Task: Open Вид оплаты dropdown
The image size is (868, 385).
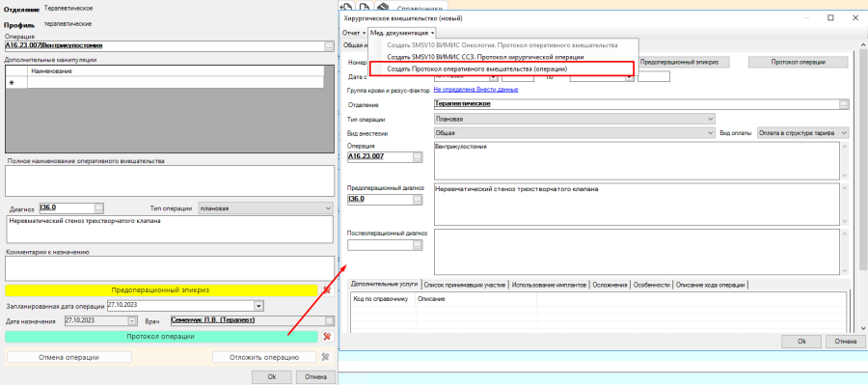Action: pyautogui.click(x=802, y=133)
